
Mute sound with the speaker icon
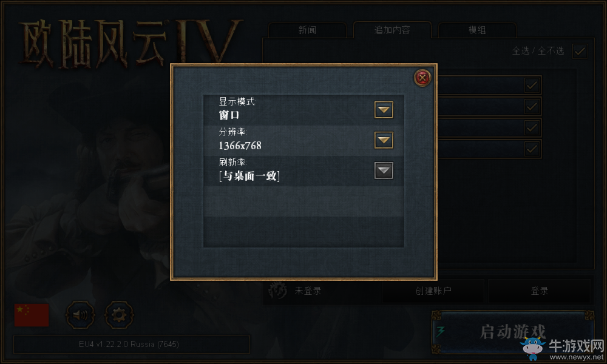pyautogui.click(x=80, y=315)
